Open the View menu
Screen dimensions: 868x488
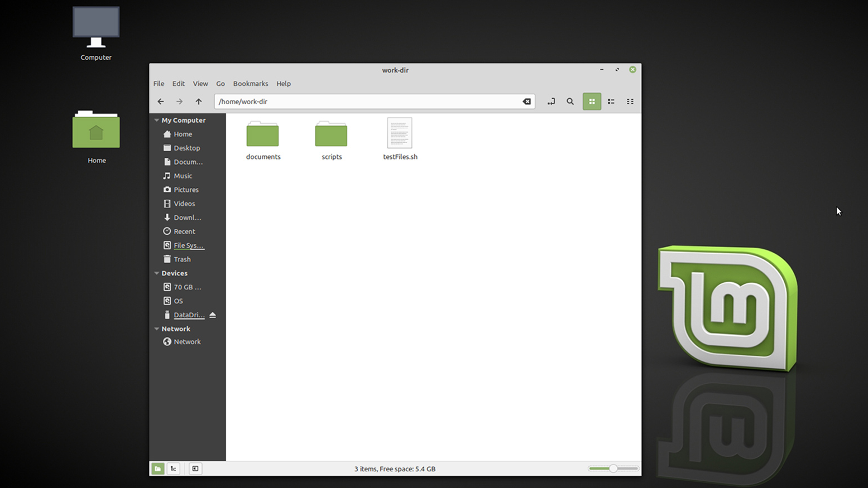[x=200, y=84]
